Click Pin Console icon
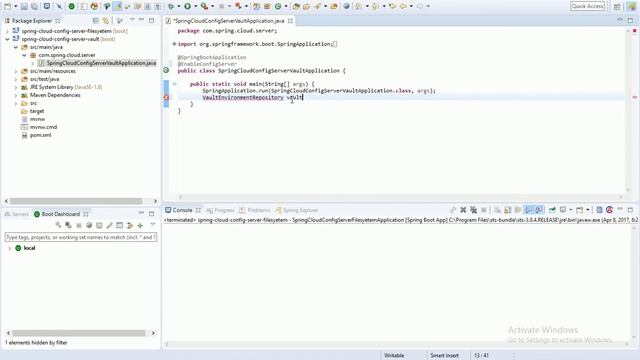640x360 pixels. click(552, 210)
